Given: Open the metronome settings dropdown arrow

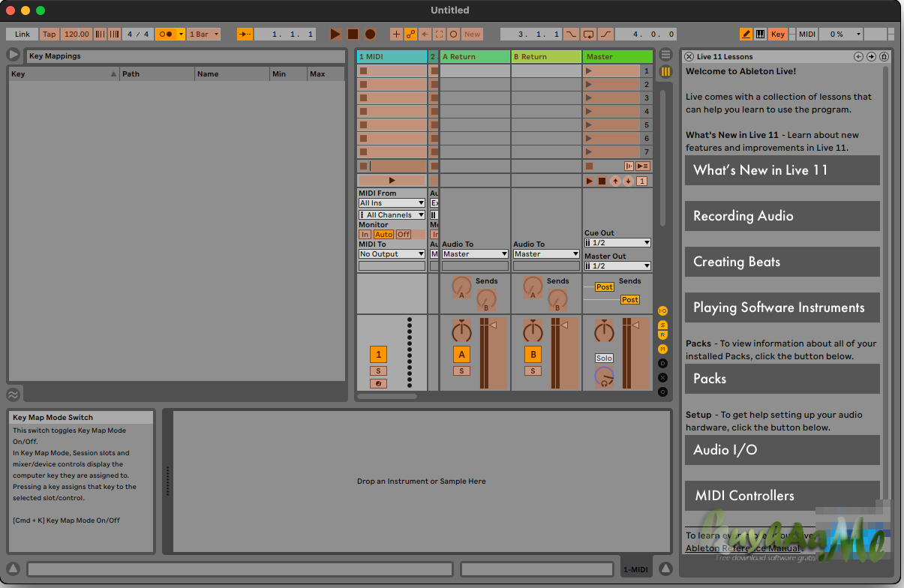Looking at the screenshot, I should [181, 34].
